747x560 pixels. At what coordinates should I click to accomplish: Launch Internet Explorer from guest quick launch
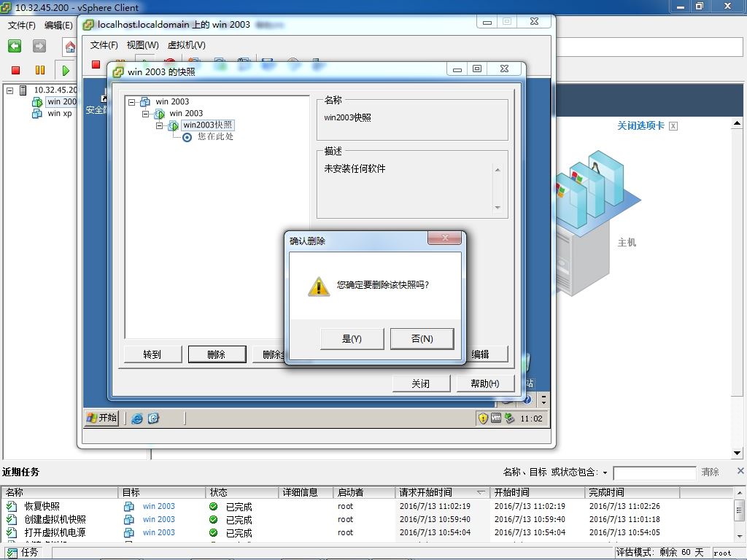(137, 418)
